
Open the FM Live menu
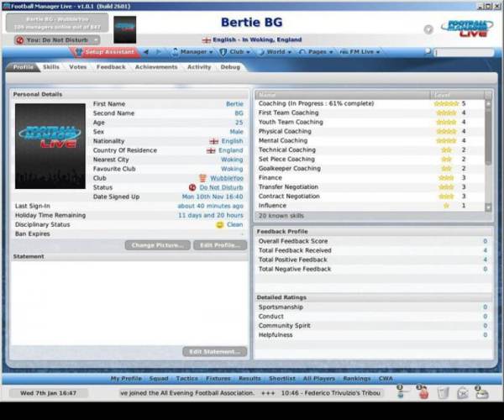click(360, 52)
